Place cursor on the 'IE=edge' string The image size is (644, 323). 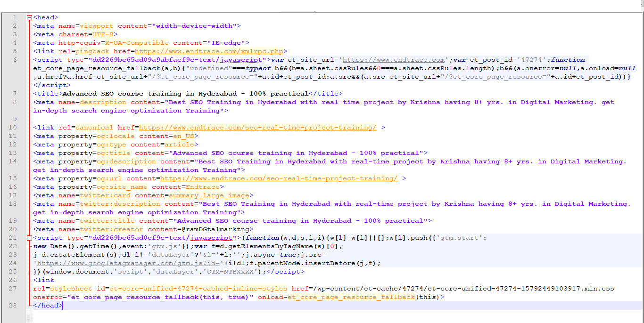click(x=226, y=43)
